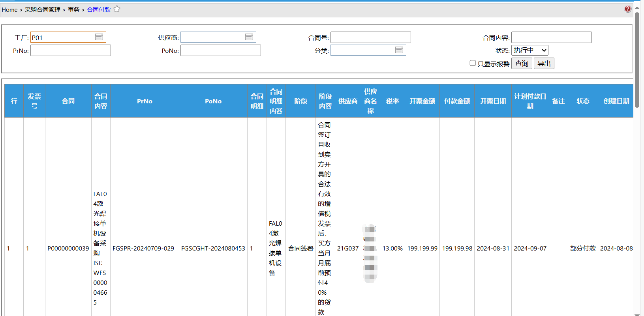Click the 供应商名称 column header
644x316 pixels.
[x=370, y=101]
